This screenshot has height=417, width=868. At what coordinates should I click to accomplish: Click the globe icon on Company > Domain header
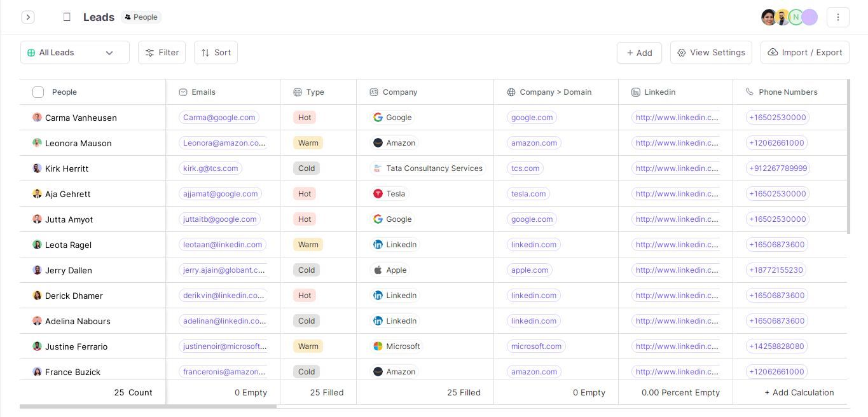(x=511, y=92)
